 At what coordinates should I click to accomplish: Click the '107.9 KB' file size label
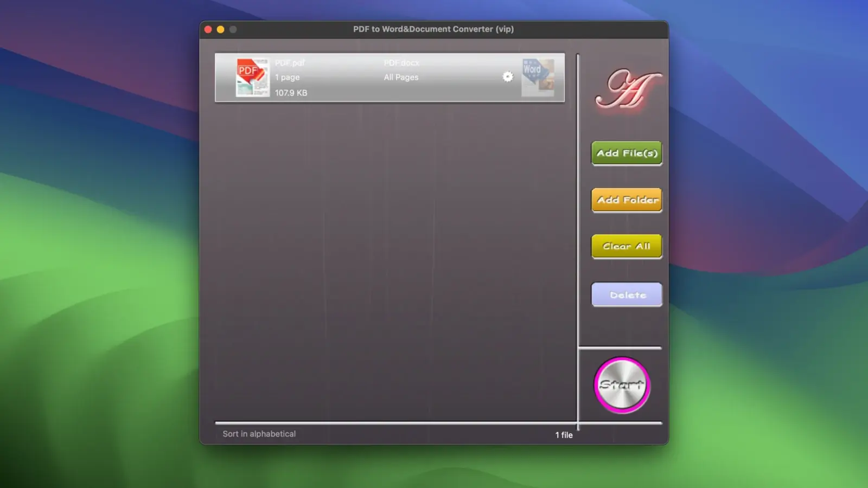(291, 92)
